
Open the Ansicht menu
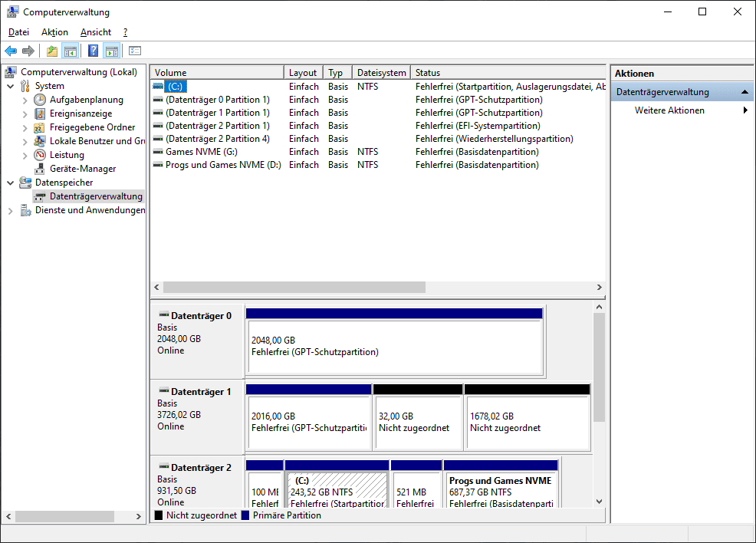click(x=96, y=32)
